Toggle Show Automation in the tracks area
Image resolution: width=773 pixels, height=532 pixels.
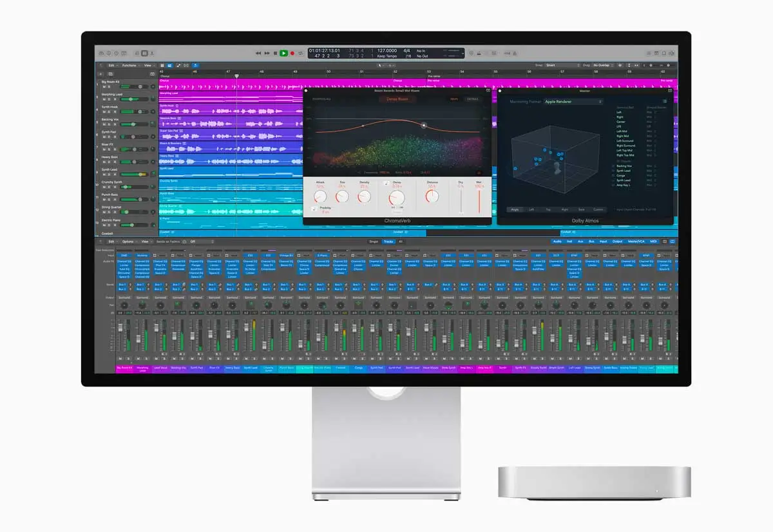178,65
